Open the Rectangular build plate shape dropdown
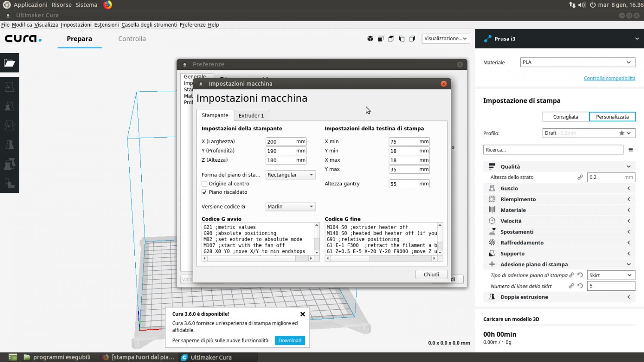This screenshot has width=644, height=362. coord(291,175)
